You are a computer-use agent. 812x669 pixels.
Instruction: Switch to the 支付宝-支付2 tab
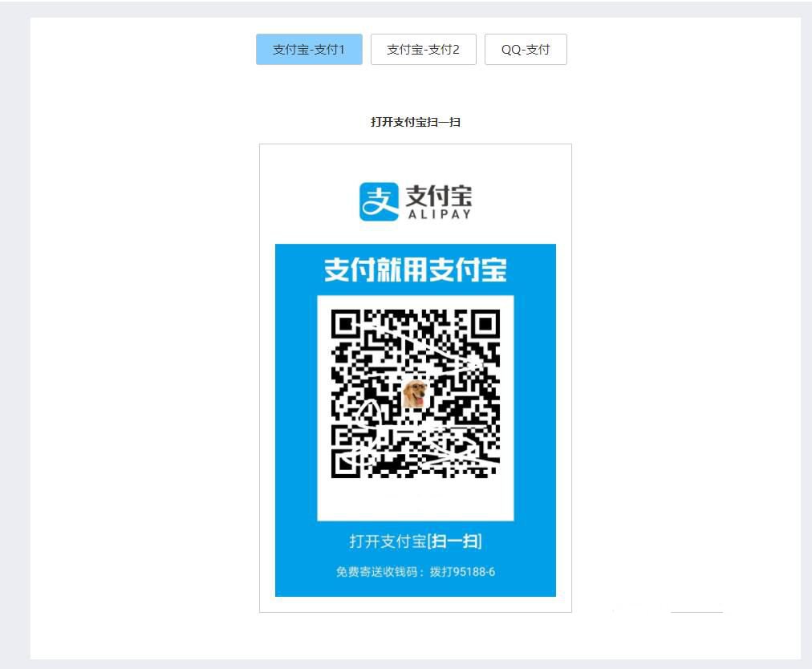(x=423, y=49)
